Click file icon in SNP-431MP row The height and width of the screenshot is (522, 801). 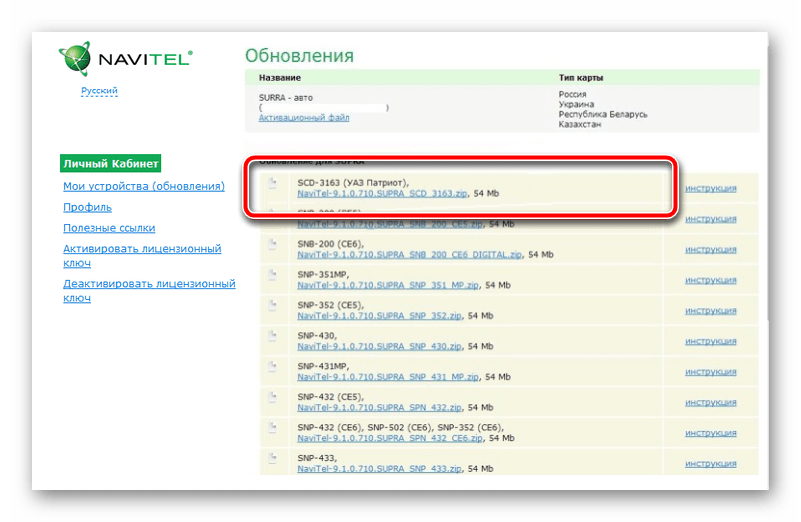coord(273,366)
